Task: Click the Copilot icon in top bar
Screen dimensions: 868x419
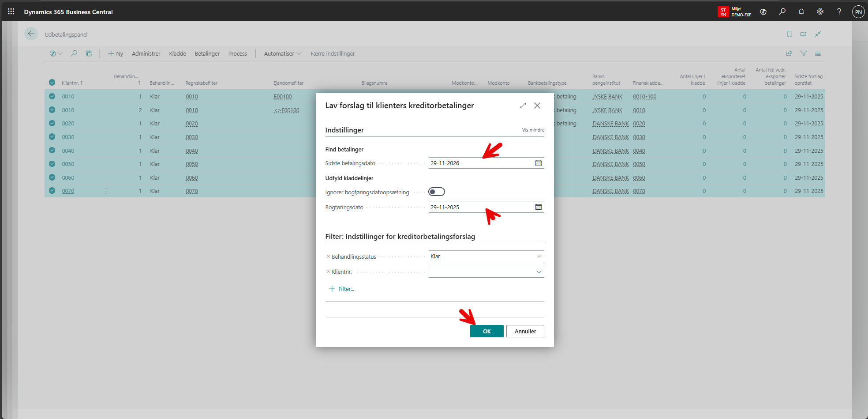Action: coord(763,12)
